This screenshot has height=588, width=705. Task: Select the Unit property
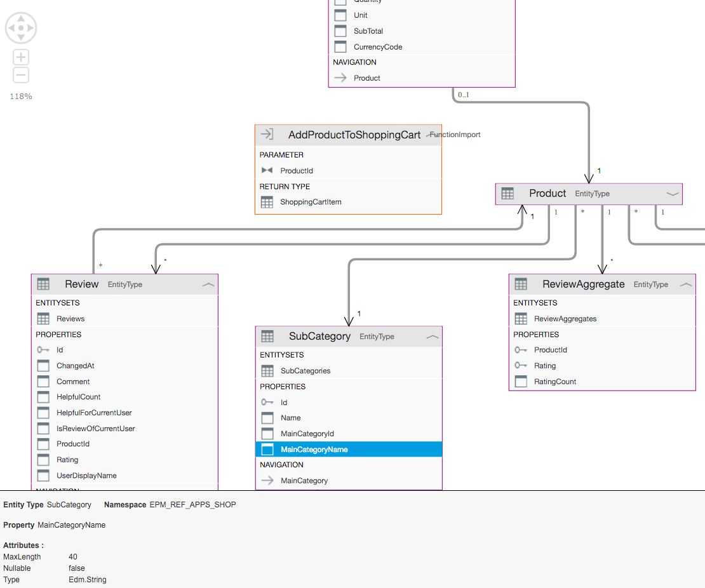point(360,15)
